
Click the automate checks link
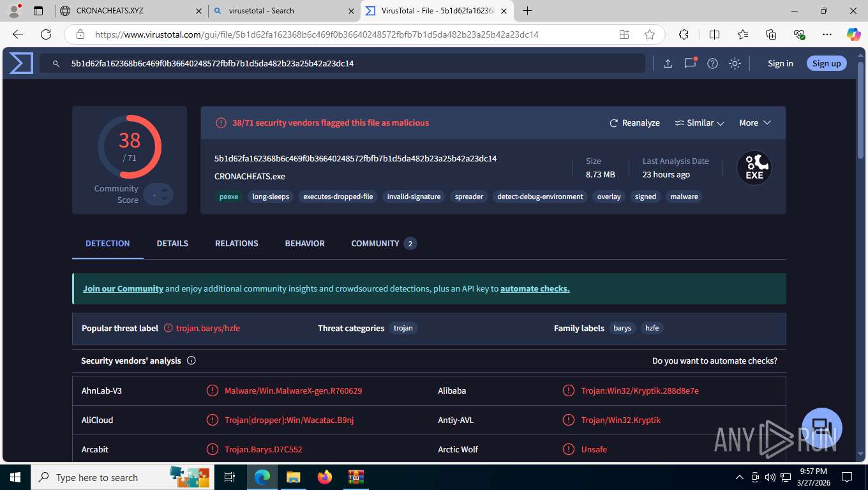coord(535,288)
